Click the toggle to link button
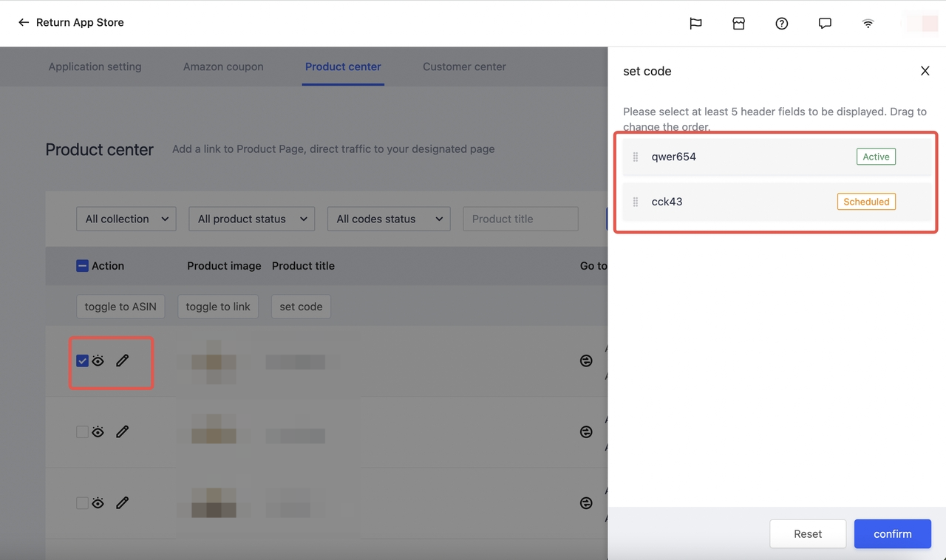The height and width of the screenshot is (560, 946). pyautogui.click(x=218, y=307)
